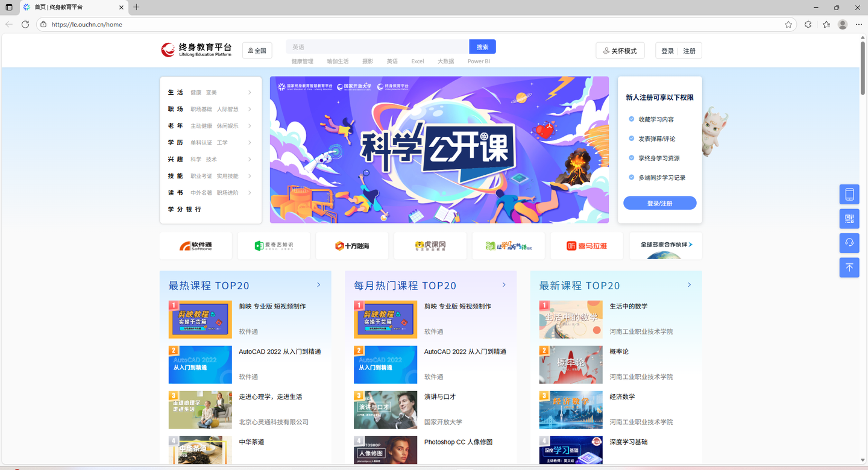Contact support via the headset icon
The image size is (868, 470).
pyautogui.click(x=849, y=243)
